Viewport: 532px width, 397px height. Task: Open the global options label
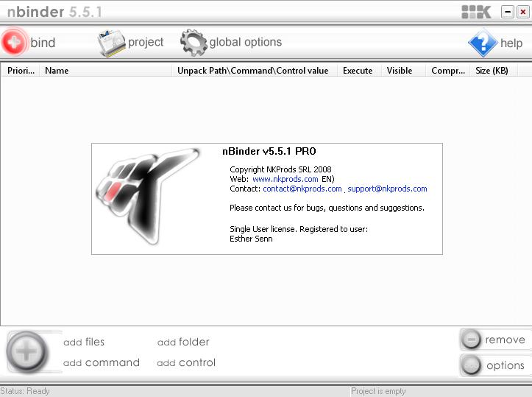click(x=245, y=42)
